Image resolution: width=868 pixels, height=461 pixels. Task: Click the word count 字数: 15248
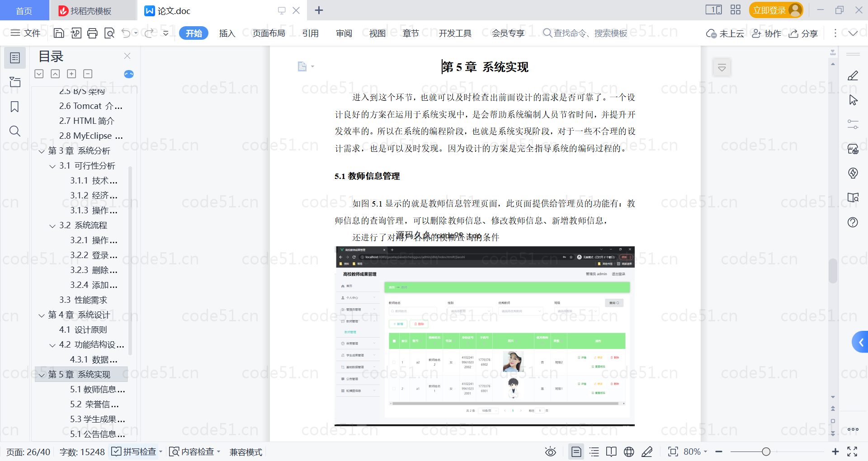[x=82, y=452]
